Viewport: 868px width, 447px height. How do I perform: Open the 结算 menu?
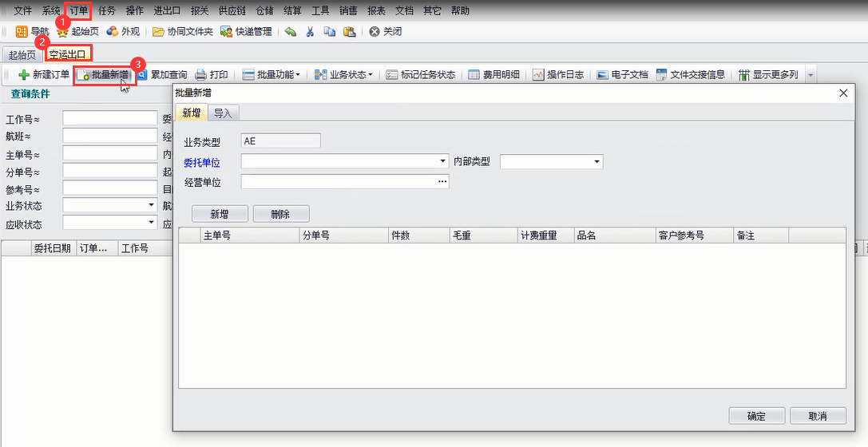[x=292, y=10]
